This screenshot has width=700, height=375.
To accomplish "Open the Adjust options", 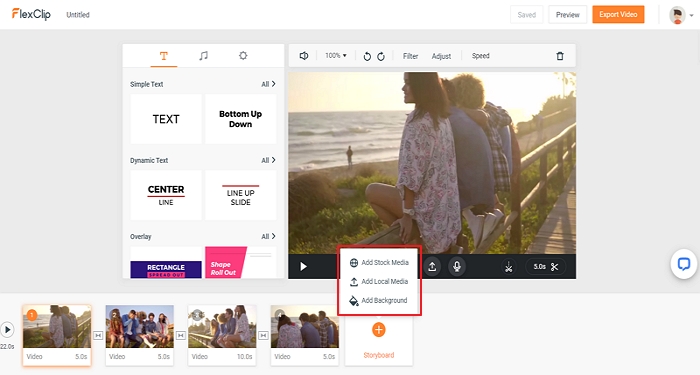I will pos(441,56).
